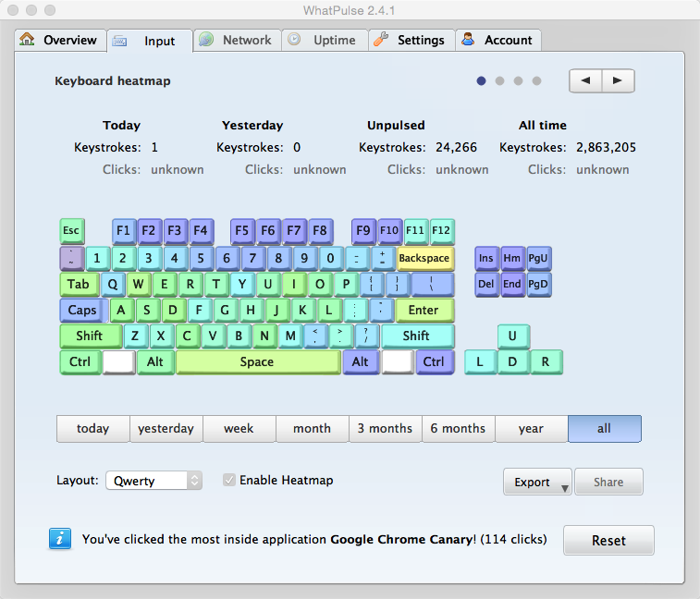Select the Input tab
This screenshot has width=700, height=599.
(150, 41)
